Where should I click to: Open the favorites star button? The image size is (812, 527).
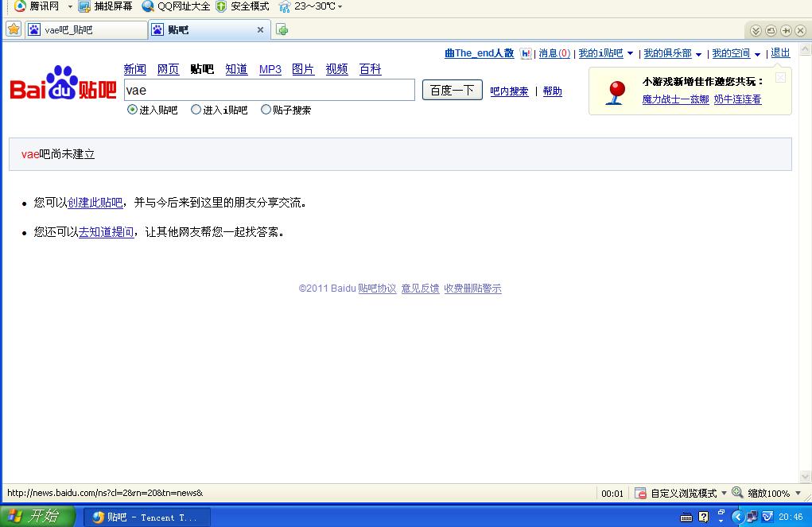14,29
